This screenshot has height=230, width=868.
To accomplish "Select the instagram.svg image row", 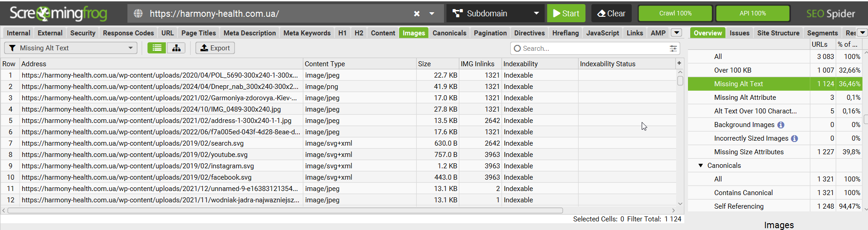I will point(338,166).
